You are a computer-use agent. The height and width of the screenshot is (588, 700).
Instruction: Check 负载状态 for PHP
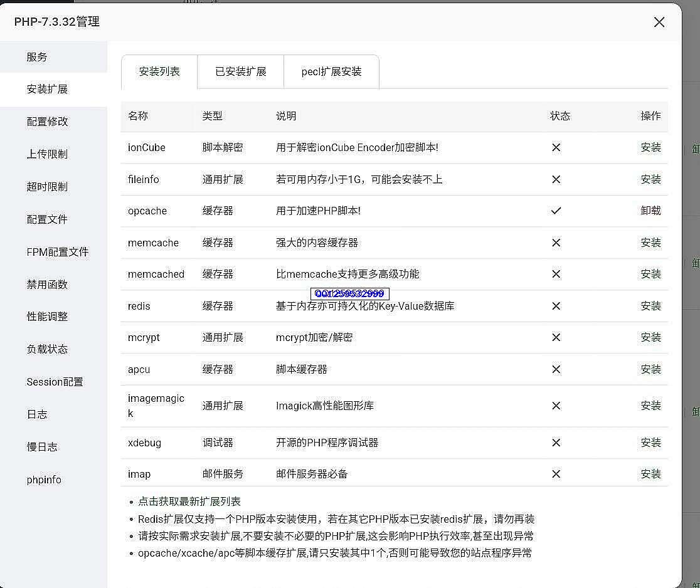tap(47, 349)
